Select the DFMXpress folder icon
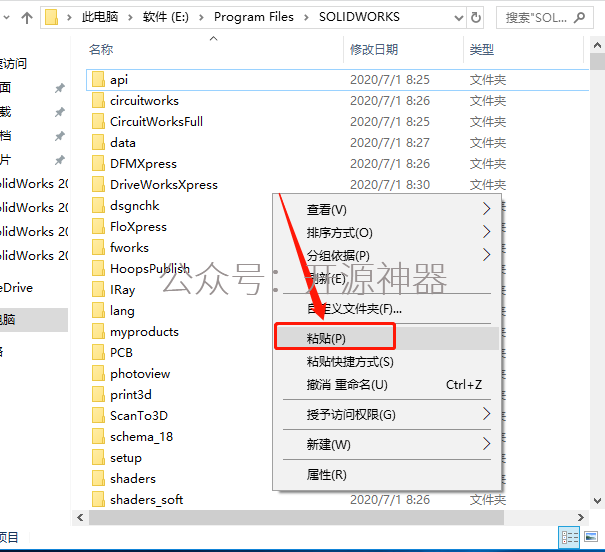This screenshot has width=605, height=552. pyautogui.click(x=98, y=164)
